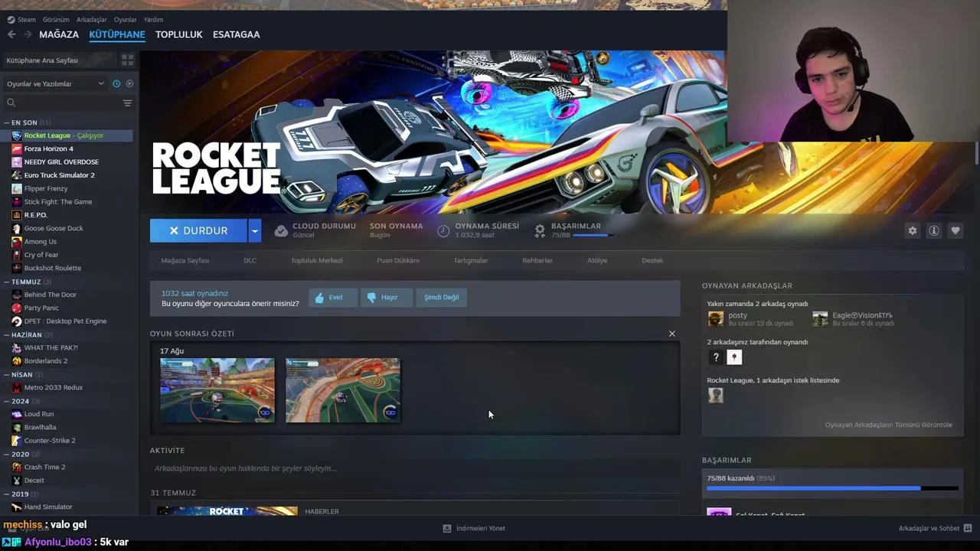Recommend game with Evet button

point(333,297)
